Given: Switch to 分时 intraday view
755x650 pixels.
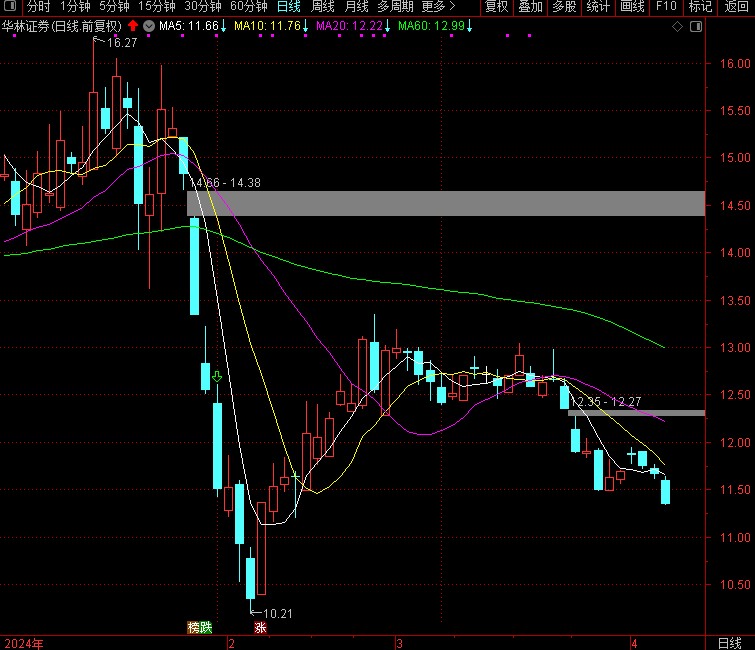Looking at the screenshot, I should (39, 6).
